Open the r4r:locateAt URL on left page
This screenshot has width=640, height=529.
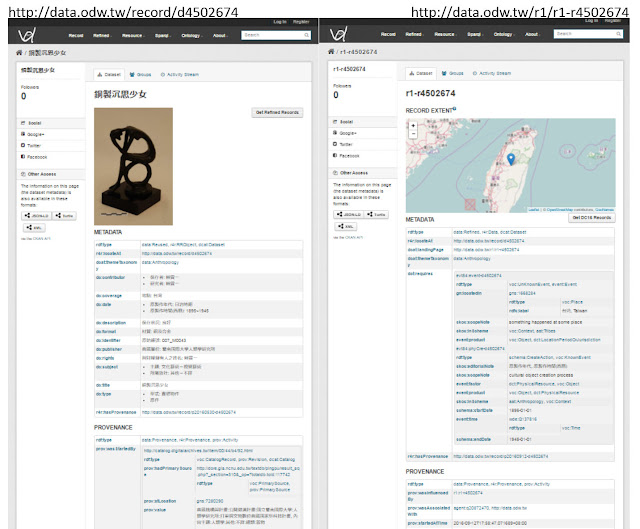(177, 253)
